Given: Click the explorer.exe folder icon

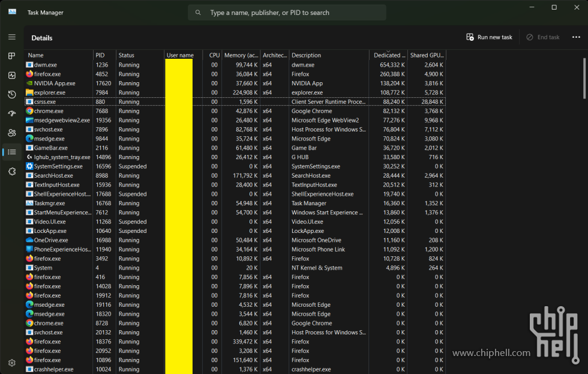Looking at the screenshot, I should point(29,92).
